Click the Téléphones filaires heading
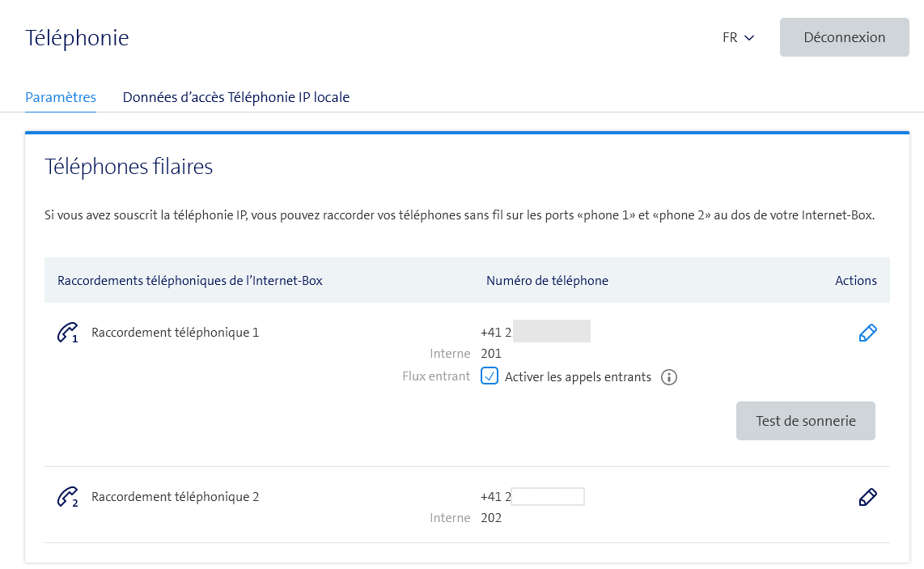 [x=129, y=168]
